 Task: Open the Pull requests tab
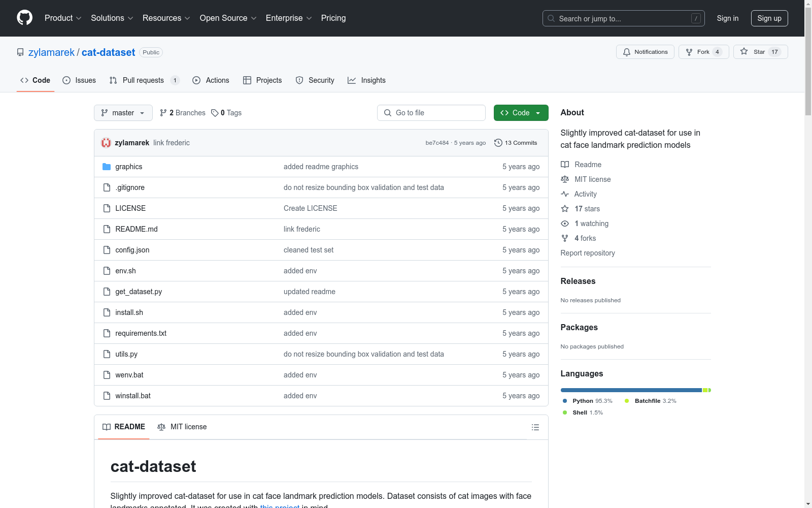(x=145, y=80)
